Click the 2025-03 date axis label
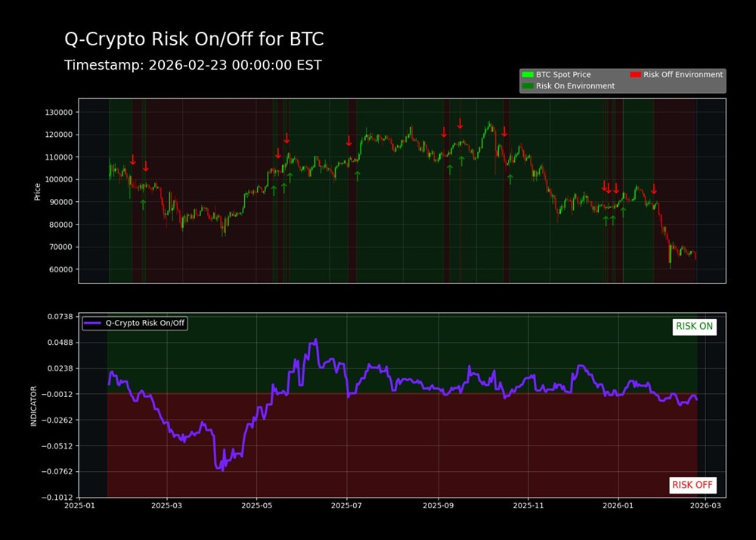Image resolution: width=756 pixels, height=540 pixels. 166,506
